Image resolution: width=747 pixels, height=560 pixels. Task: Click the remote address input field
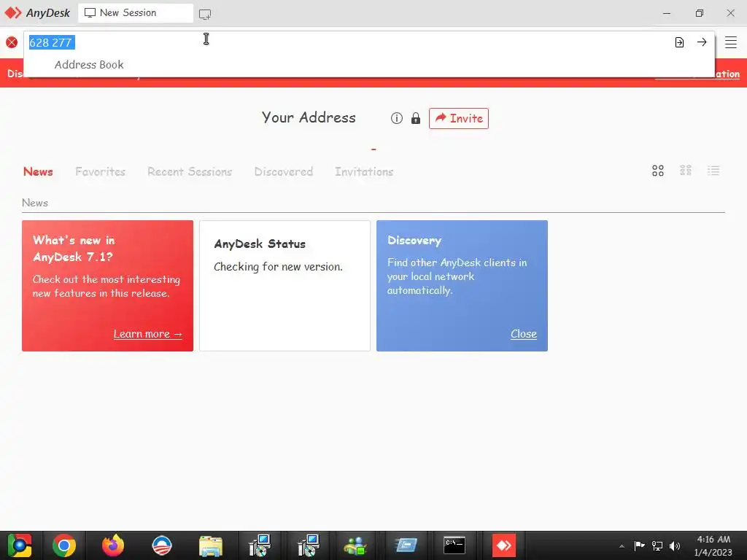tap(348, 42)
